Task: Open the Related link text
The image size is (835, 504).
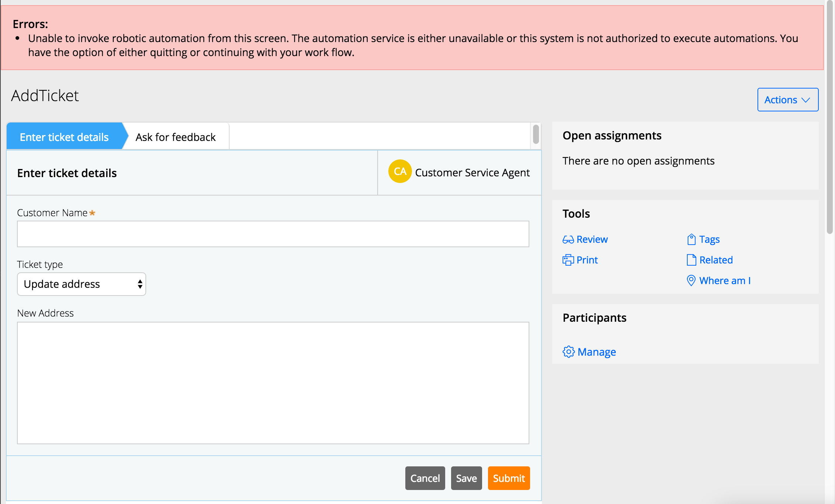Action: point(716,260)
